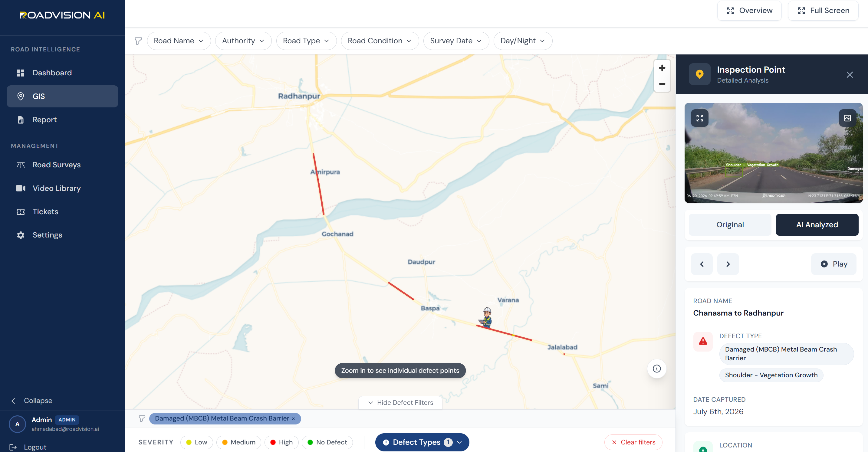Image resolution: width=868 pixels, height=452 pixels.
Task: Click the red defect dot near Jalalabad
Action: pos(564,354)
